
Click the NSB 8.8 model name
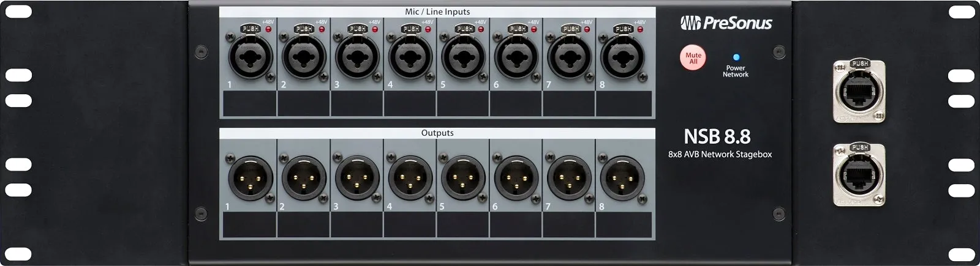click(717, 136)
